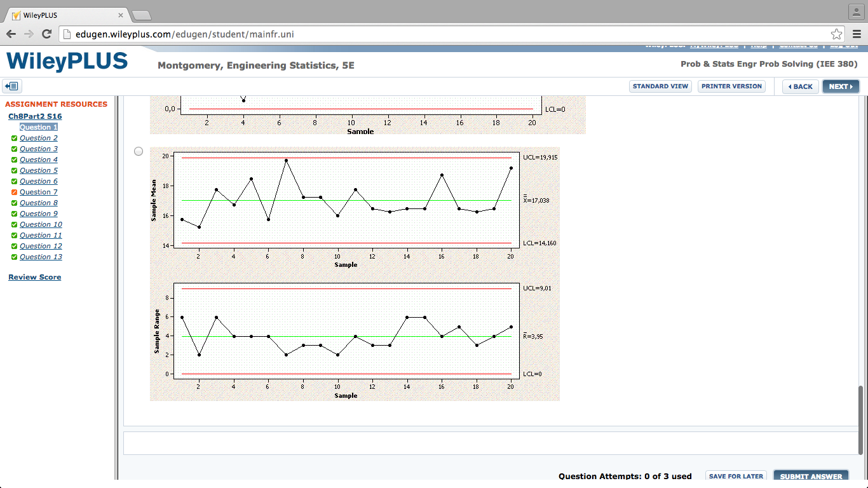Go to Question 13
Viewport: 868px width, 488px height.
(41, 257)
